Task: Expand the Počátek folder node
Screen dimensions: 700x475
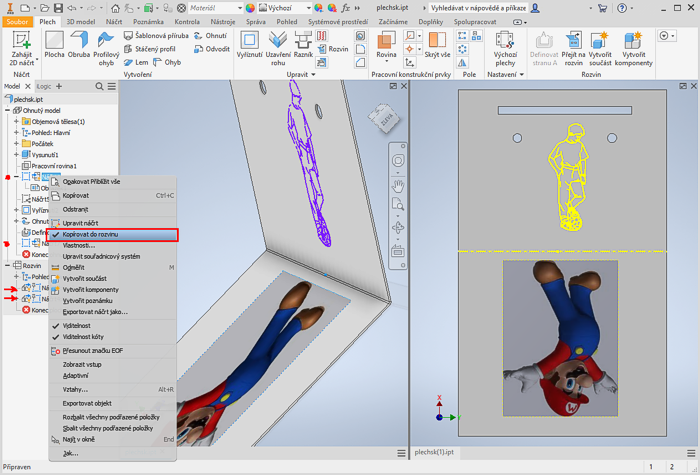Action: [x=17, y=144]
